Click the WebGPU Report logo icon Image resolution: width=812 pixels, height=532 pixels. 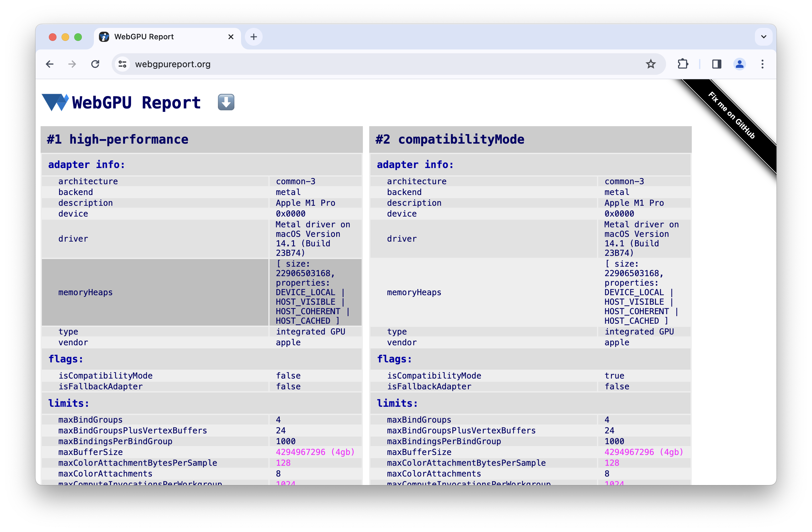pos(55,101)
